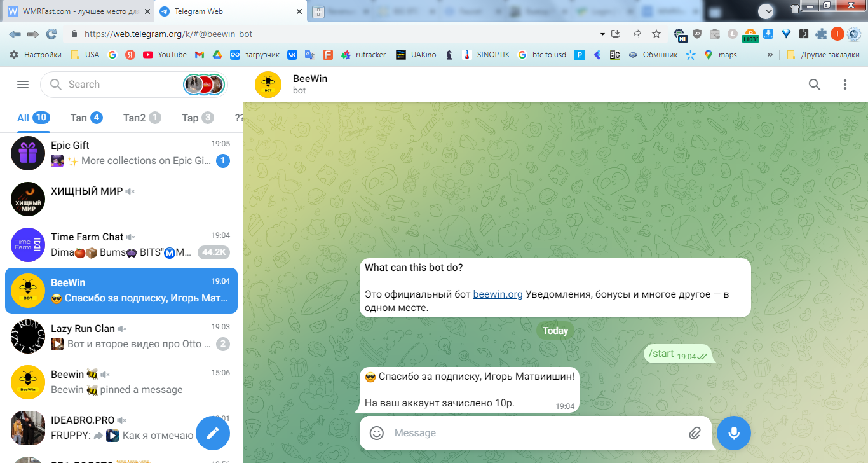Install app via the download-screen icon

coord(615,34)
